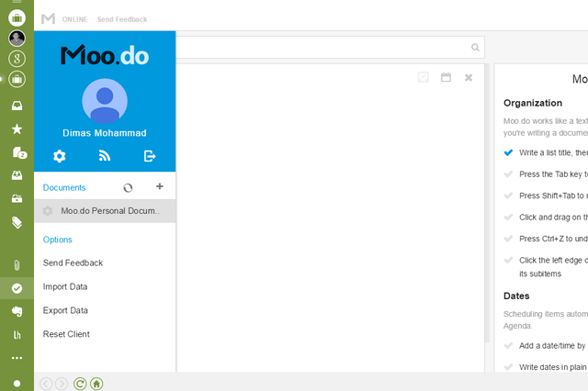Toggle the pane's checkbox icon

tap(423, 77)
